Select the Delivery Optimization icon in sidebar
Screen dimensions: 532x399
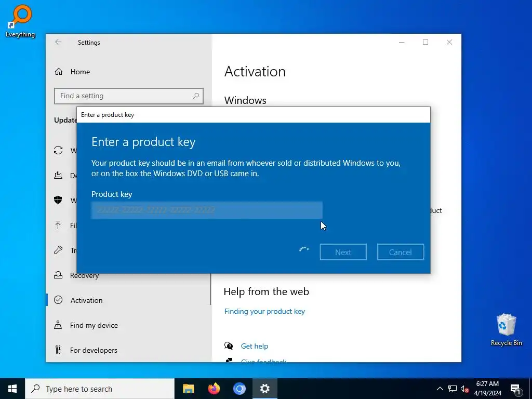(x=58, y=175)
